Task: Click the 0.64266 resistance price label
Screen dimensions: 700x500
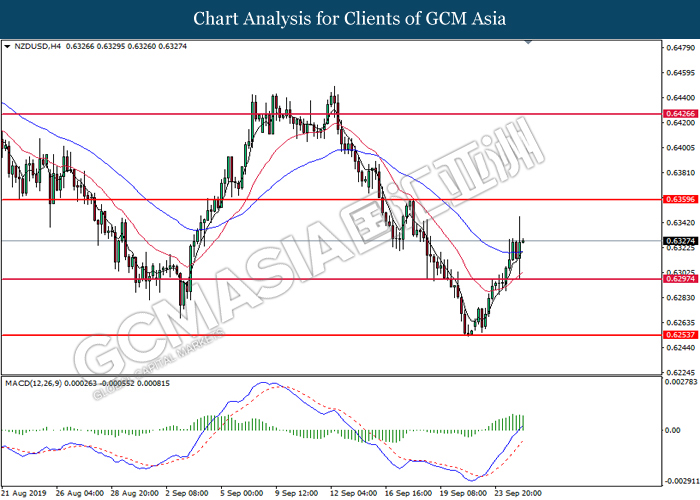Action: pos(680,114)
